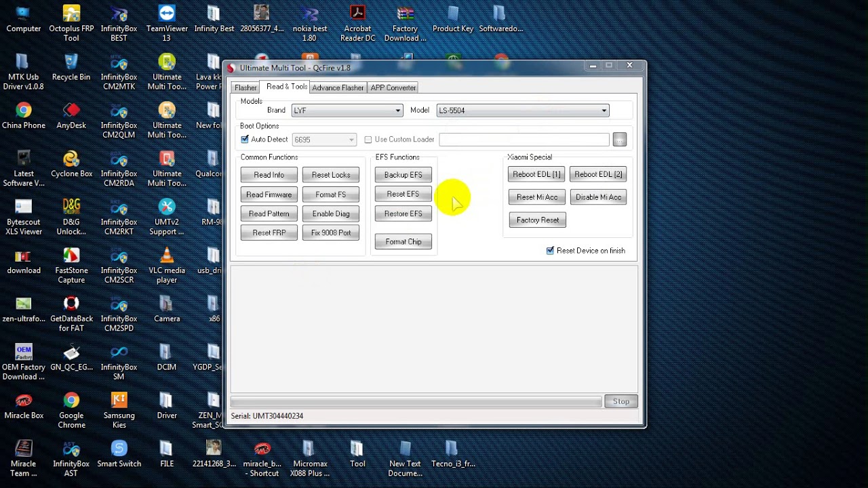This screenshot has height=488, width=868.
Task: Select the Read & Tools tab
Action: (287, 87)
